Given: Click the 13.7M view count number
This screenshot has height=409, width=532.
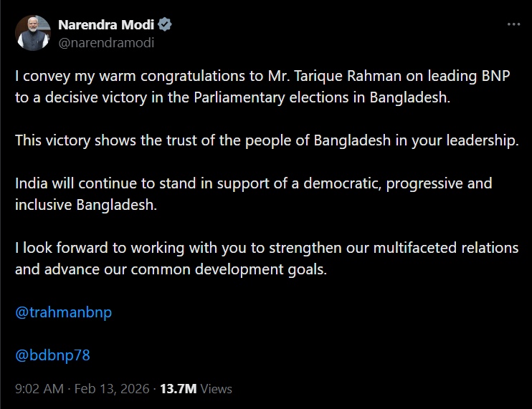Looking at the screenshot, I should click(x=178, y=389).
